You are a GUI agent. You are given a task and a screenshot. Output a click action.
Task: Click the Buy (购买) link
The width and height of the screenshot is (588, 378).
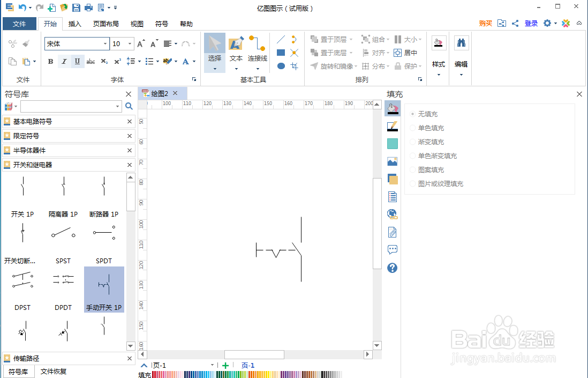click(486, 23)
